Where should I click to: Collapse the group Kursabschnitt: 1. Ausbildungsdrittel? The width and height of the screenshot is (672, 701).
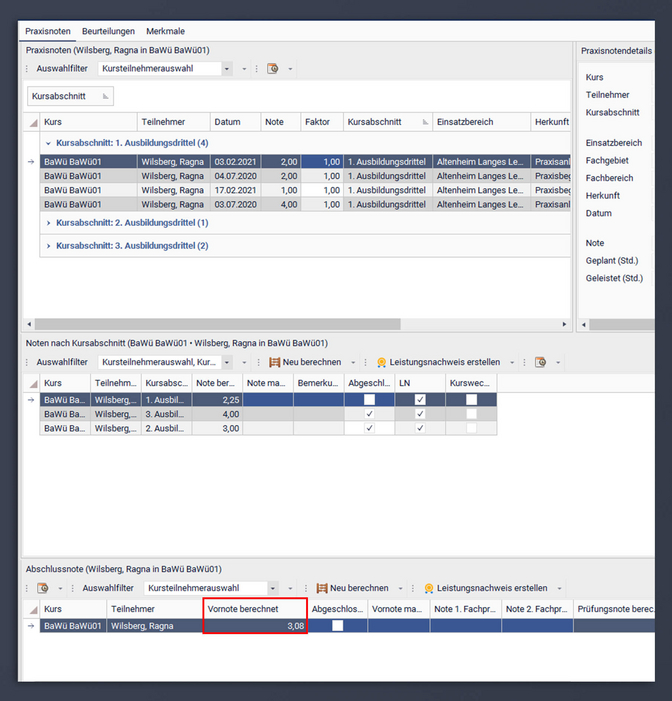click(49, 143)
